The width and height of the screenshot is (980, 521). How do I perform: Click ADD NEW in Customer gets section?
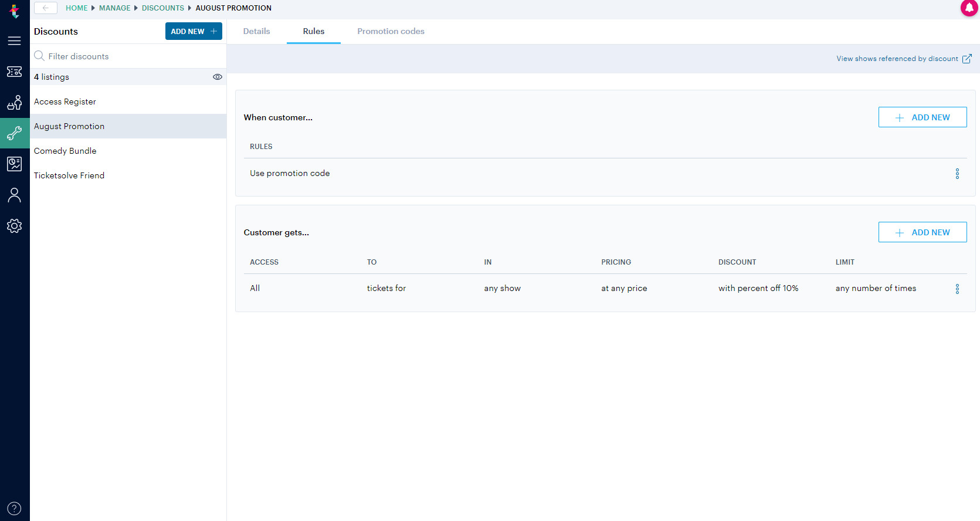pyautogui.click(x=922, y=232)
